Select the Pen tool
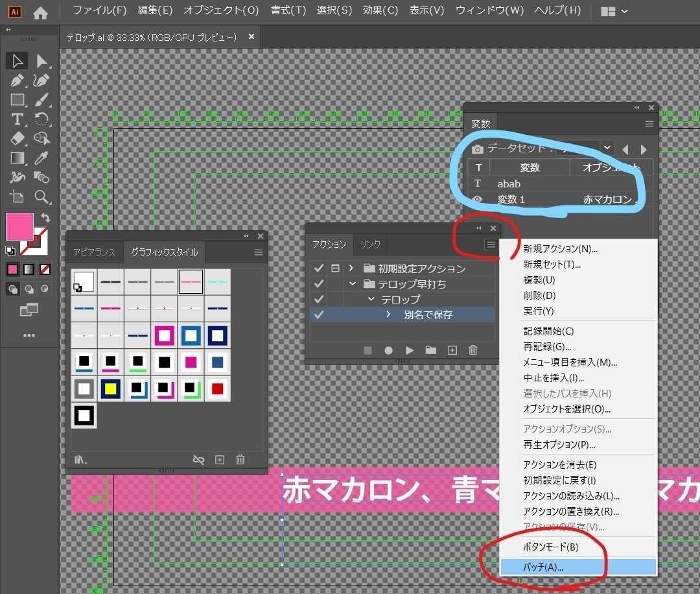The height and width of the screenshot is (594, 700). 17,80
